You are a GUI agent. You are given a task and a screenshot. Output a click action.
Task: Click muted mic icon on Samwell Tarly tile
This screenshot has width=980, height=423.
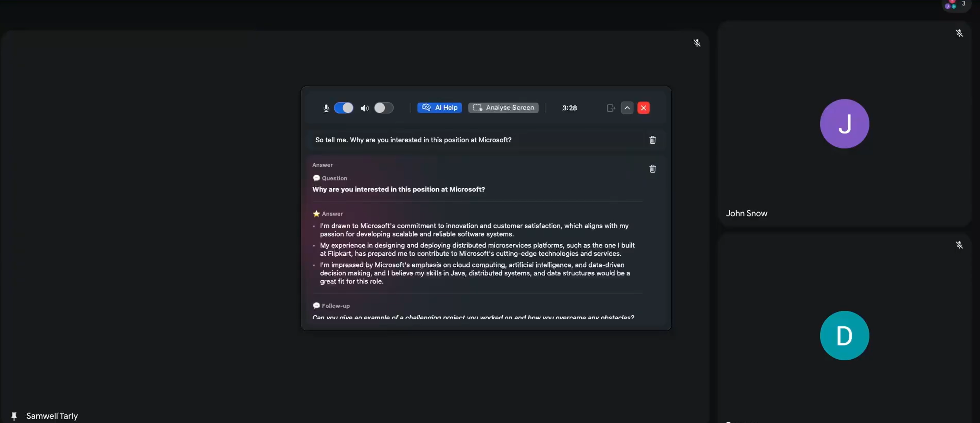tap(696, 43)
